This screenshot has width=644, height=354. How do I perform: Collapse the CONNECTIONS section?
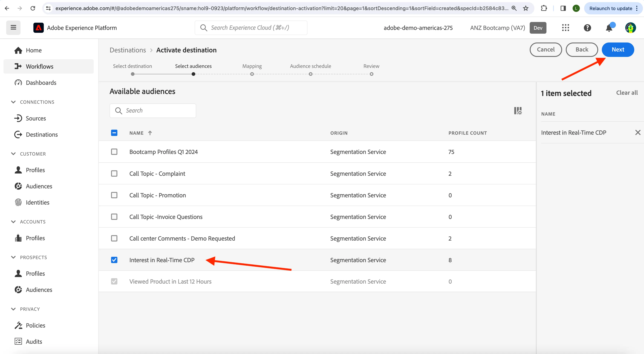coord(14,102)
